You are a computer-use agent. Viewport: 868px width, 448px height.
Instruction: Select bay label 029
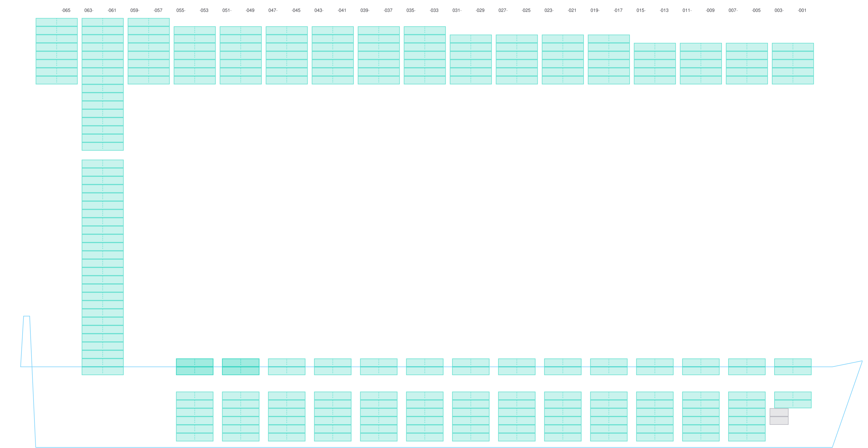[x=480, y=10]
